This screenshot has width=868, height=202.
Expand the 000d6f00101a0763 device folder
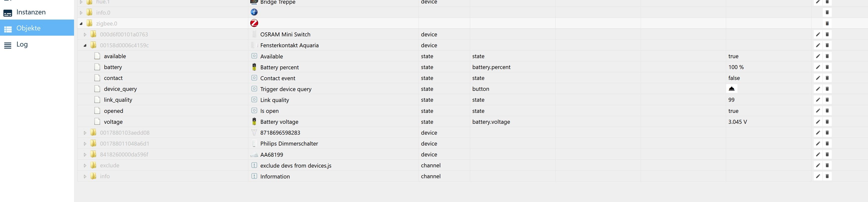coord(85,34)
